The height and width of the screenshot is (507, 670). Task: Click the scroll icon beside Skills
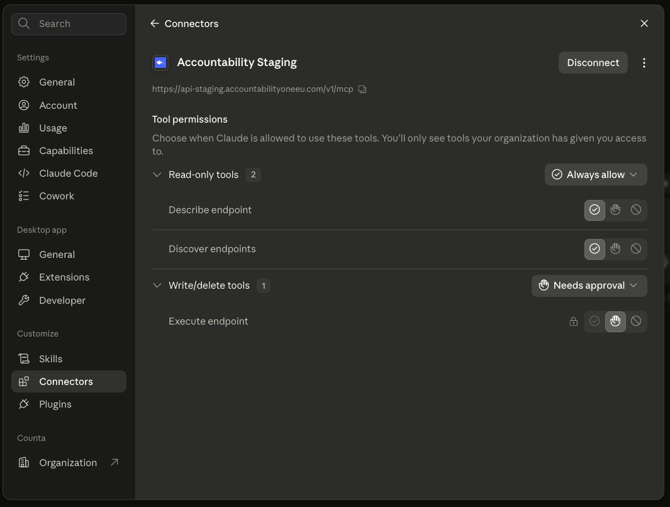click(24, 359)
